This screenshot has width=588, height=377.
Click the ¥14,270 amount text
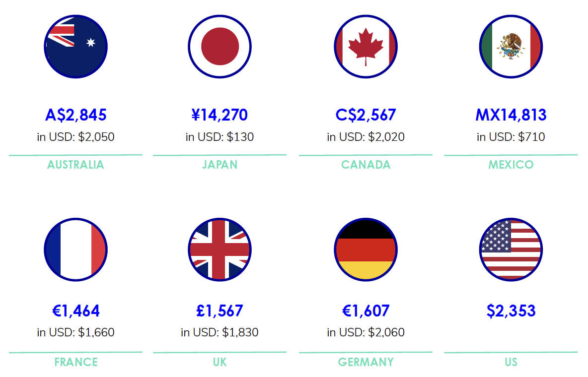[x=220, y=115]
